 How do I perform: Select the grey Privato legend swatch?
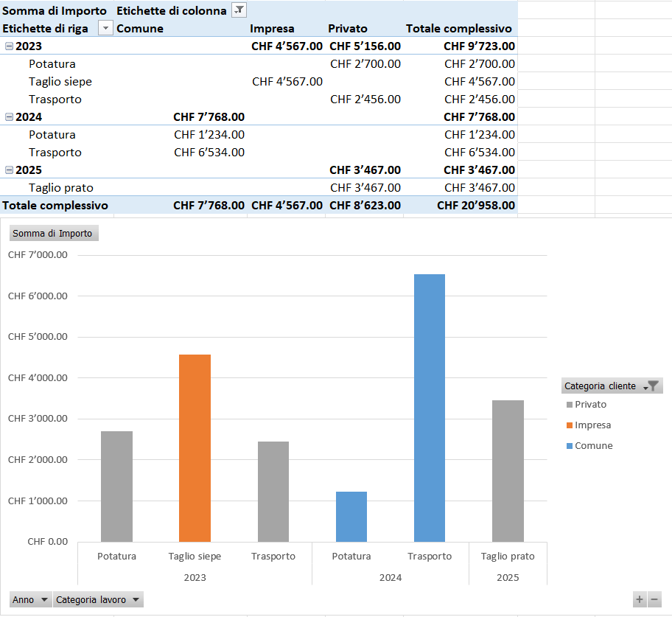569,405
